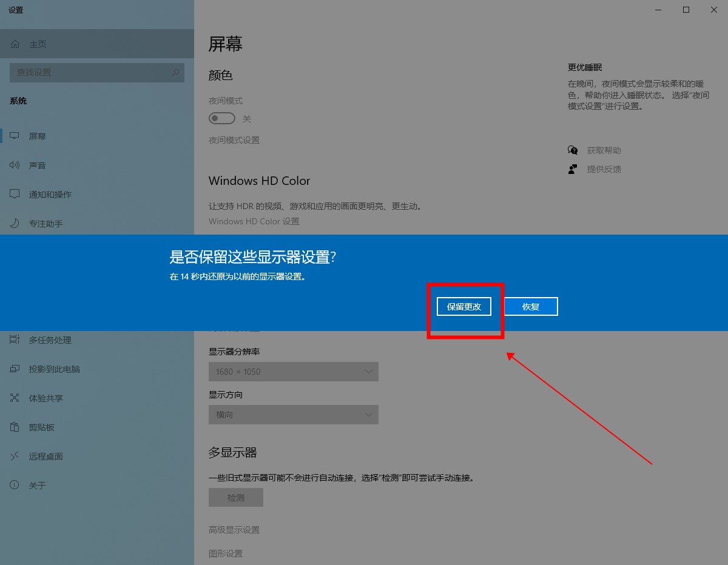Click the 声音 speaker icon
728x565 pixels.
(15, 165)
